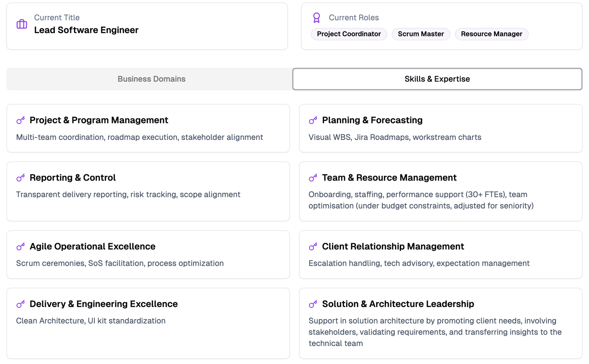Click the key icon beside Client Relationship Management
The height and width of the screenshot is (364, 589).
coord(313,246)
